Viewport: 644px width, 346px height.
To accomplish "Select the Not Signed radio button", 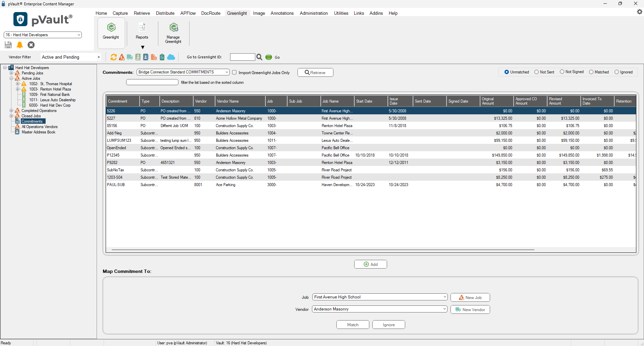I will point(562,72).
